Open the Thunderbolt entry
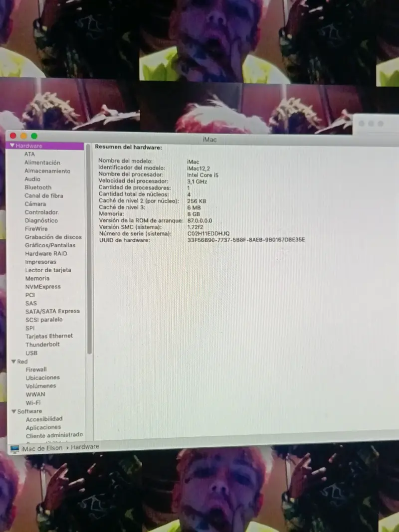Viewport: 399px width, 532px height. pos(43,345)
